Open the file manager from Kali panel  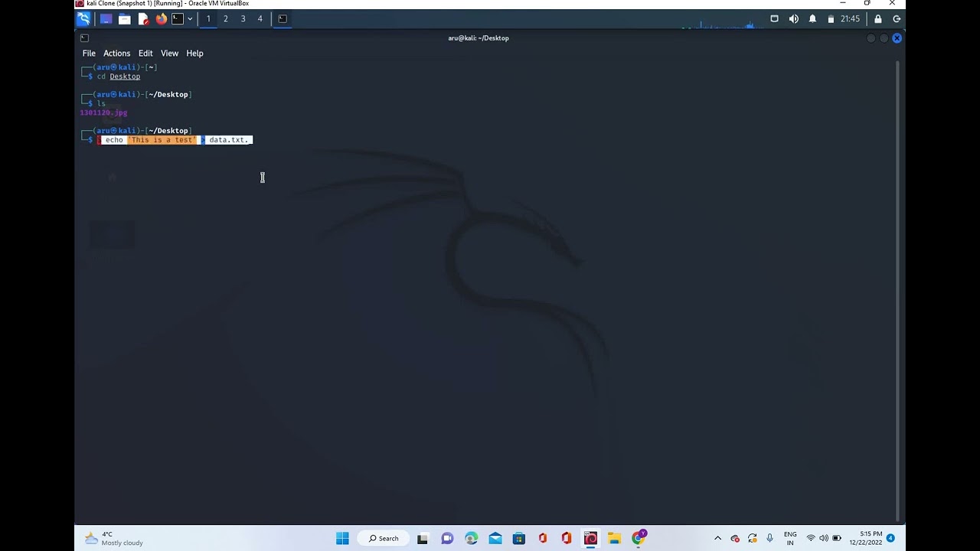coord(124,18)
